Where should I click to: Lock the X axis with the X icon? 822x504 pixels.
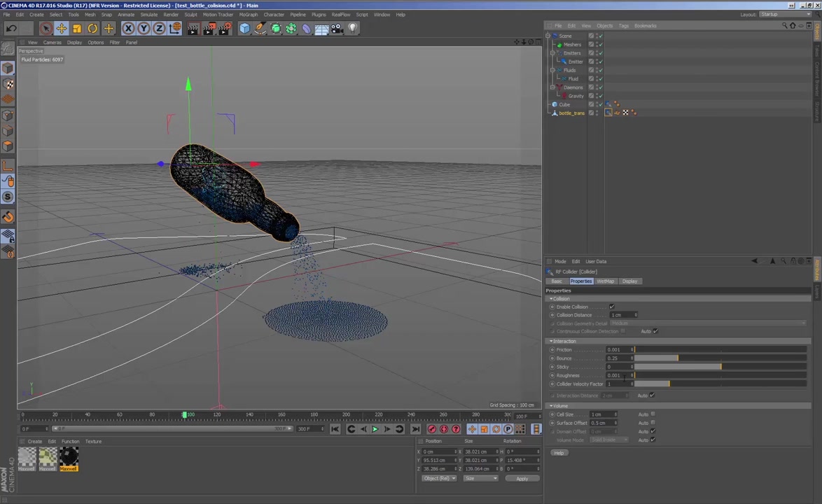[x=128, y=28]
